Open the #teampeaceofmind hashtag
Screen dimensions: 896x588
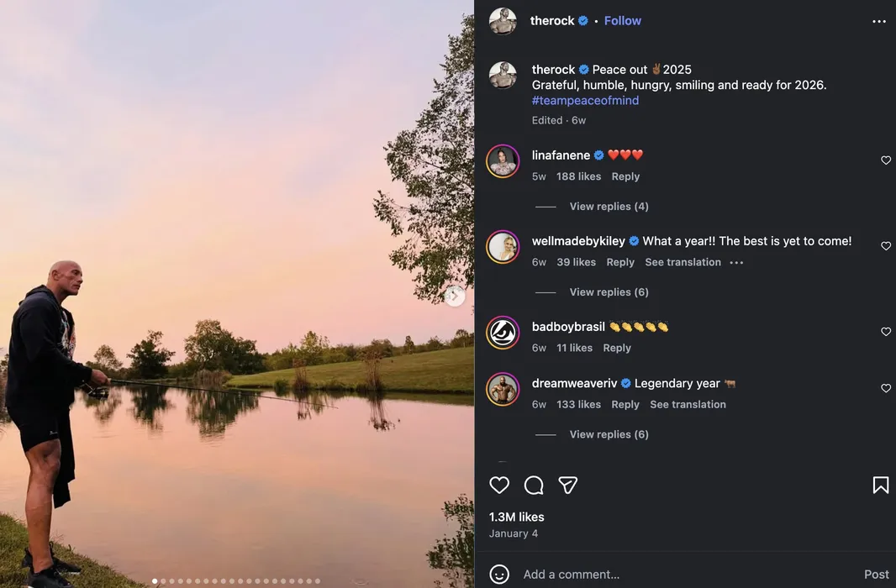[585, 101]
